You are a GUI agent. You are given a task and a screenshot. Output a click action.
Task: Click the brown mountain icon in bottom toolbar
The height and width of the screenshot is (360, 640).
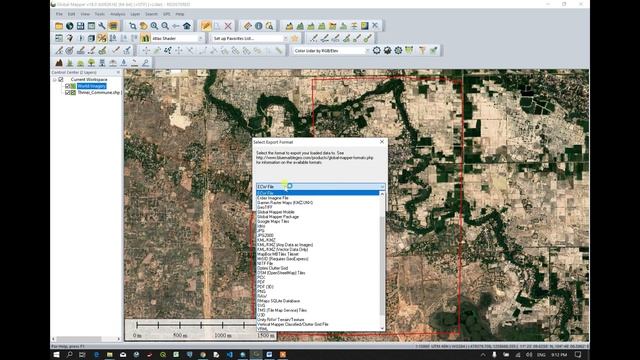pos(59,63)
